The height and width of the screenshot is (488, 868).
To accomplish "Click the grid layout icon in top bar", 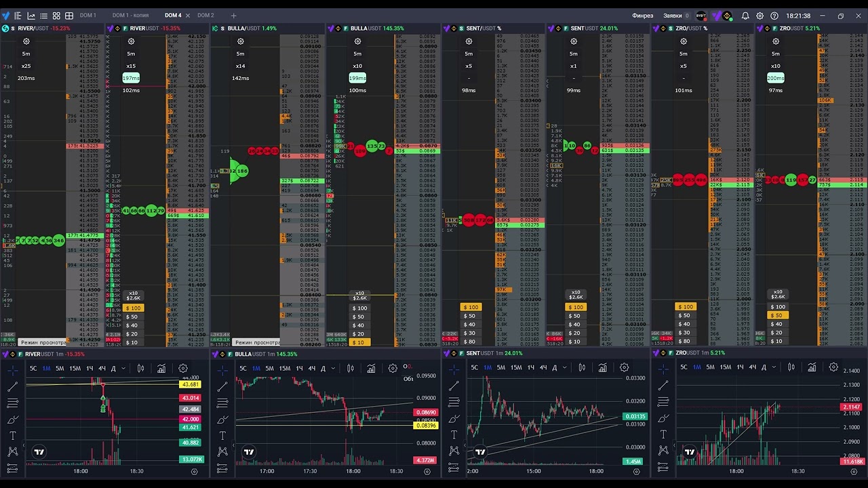I will [69, 16].
